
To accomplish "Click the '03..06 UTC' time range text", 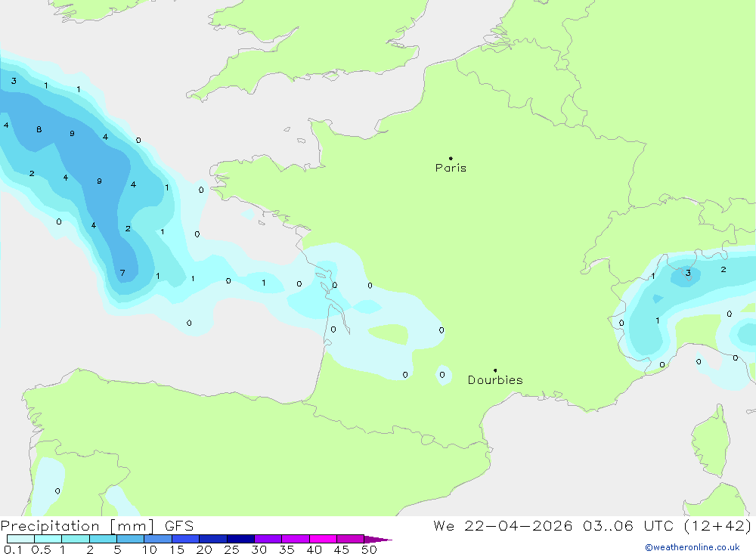I will point(627,526).
